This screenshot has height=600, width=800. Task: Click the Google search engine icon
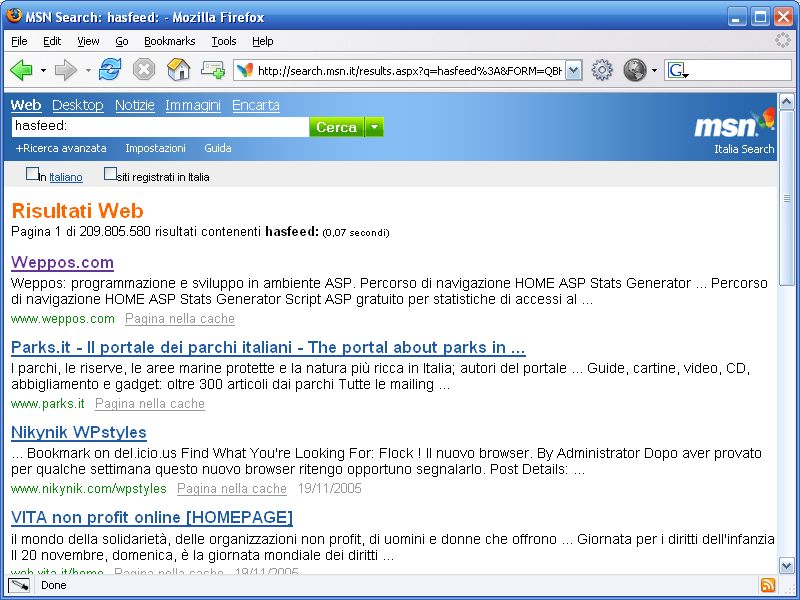tap(678, 70)
